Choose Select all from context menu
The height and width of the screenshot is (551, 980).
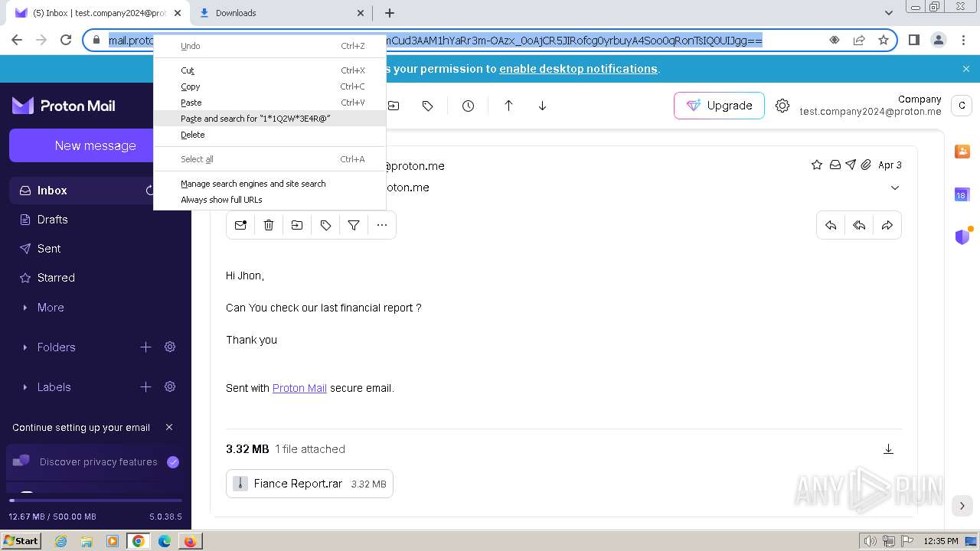(x=269, y=159)
